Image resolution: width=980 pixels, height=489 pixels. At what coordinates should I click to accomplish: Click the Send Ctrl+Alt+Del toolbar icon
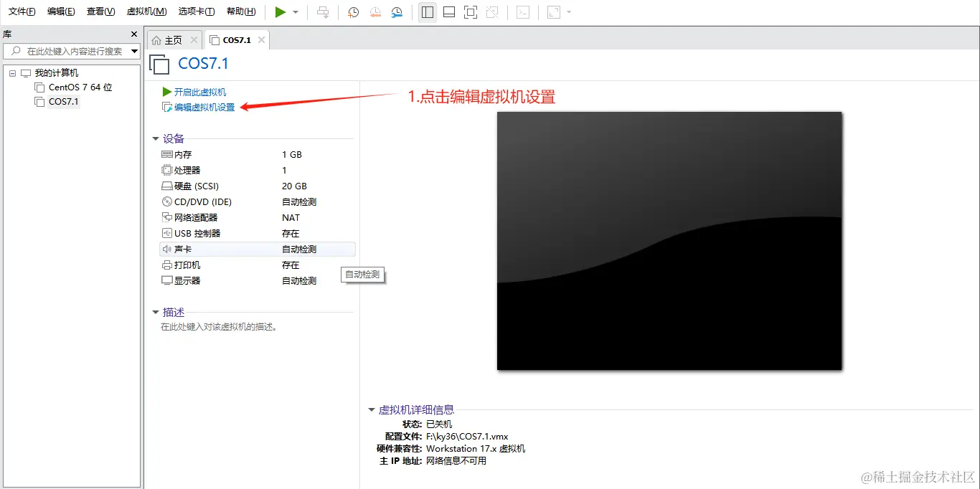[x=324, y=12]
